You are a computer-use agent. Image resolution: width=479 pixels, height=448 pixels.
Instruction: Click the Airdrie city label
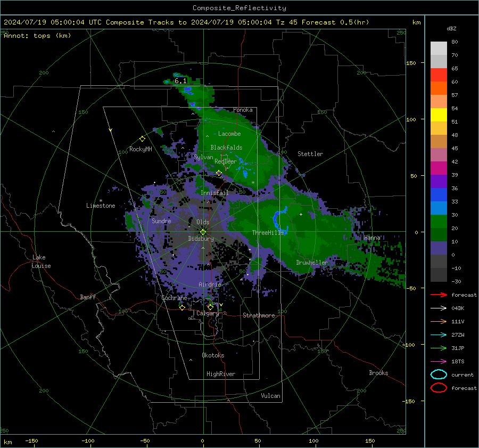210,284
